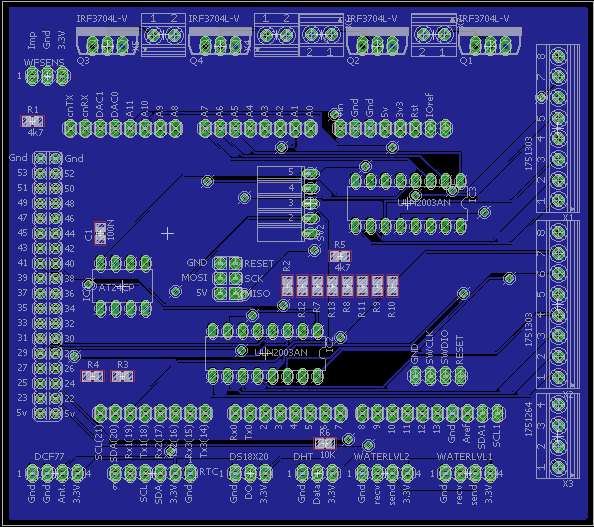This screenshot has width=594, height=527.
Task: Click first pad of DCF77 connector
Action: point(33,473)
